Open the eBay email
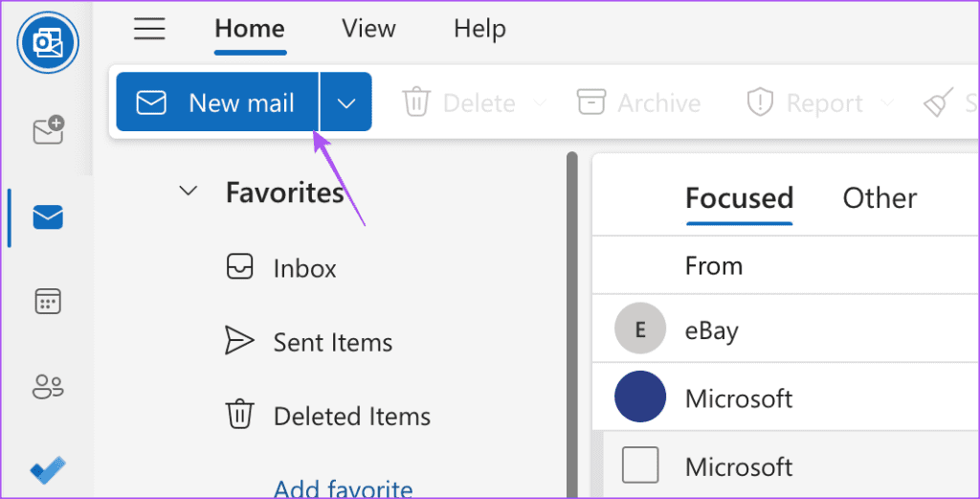This screenshot has height=499, width=980. click(786, 329)
